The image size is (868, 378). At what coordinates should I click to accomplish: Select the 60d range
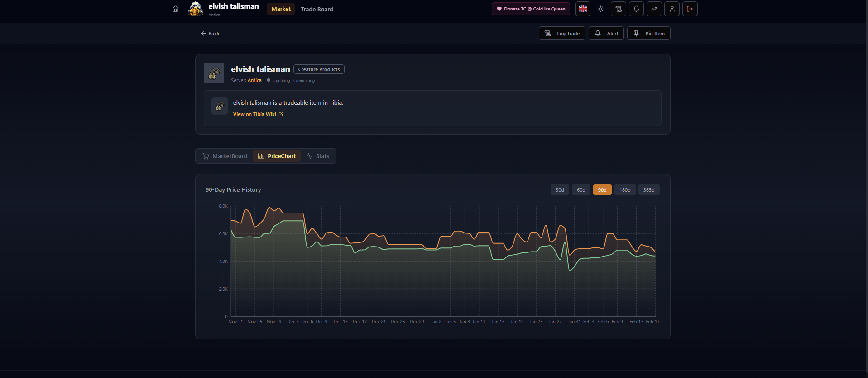click(581, 190)
